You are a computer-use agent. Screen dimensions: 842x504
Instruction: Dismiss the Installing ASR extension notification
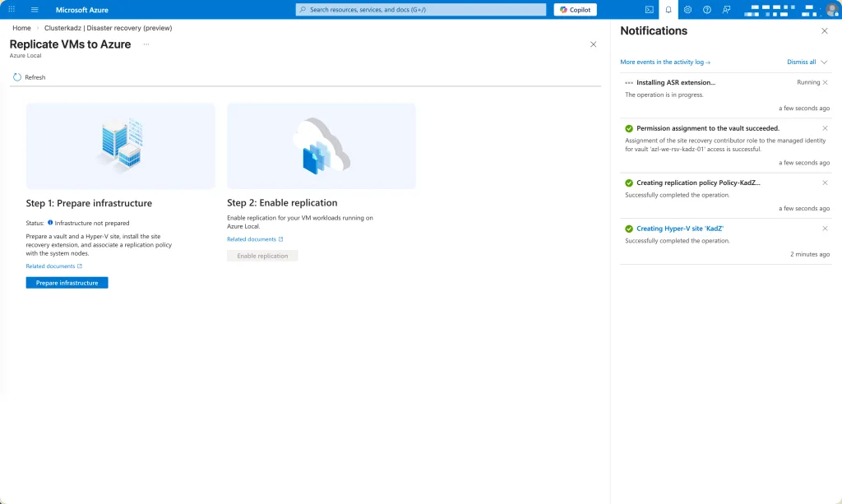pyautogui.click(x=826, y=82)
